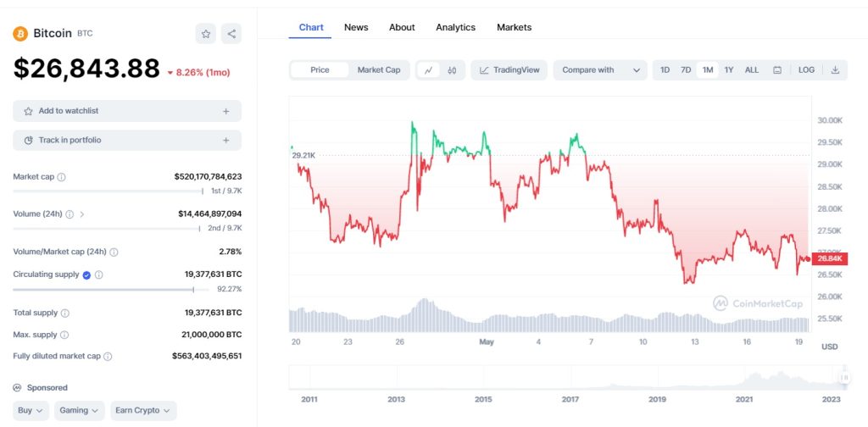Click the 8.26% (1mo) change label
The width and height of the screenshot is (868, 427).
[x=198, y=73]
